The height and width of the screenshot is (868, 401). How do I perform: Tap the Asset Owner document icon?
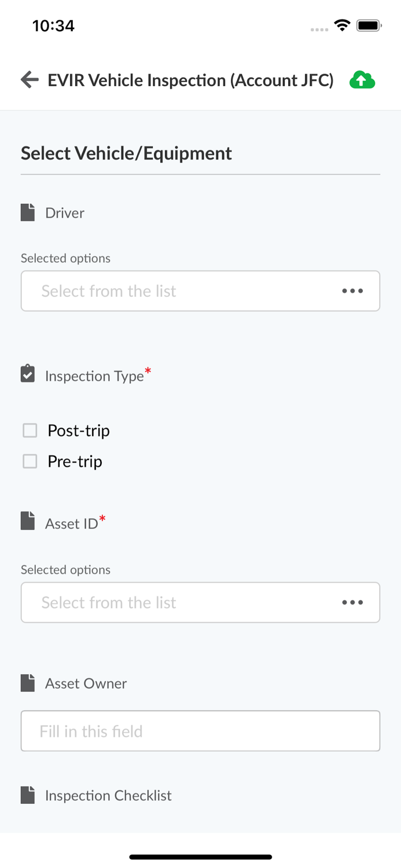tap(28, 683)
